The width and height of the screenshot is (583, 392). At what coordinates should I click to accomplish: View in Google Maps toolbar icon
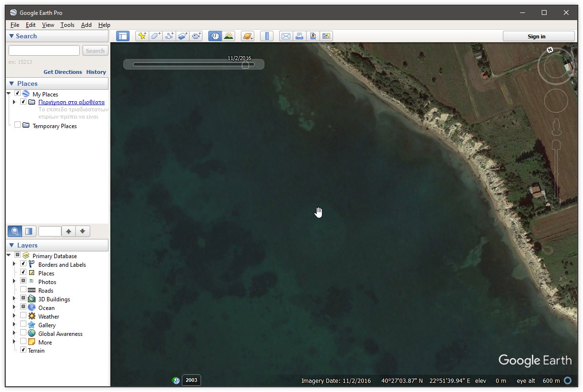pos(326,36)
